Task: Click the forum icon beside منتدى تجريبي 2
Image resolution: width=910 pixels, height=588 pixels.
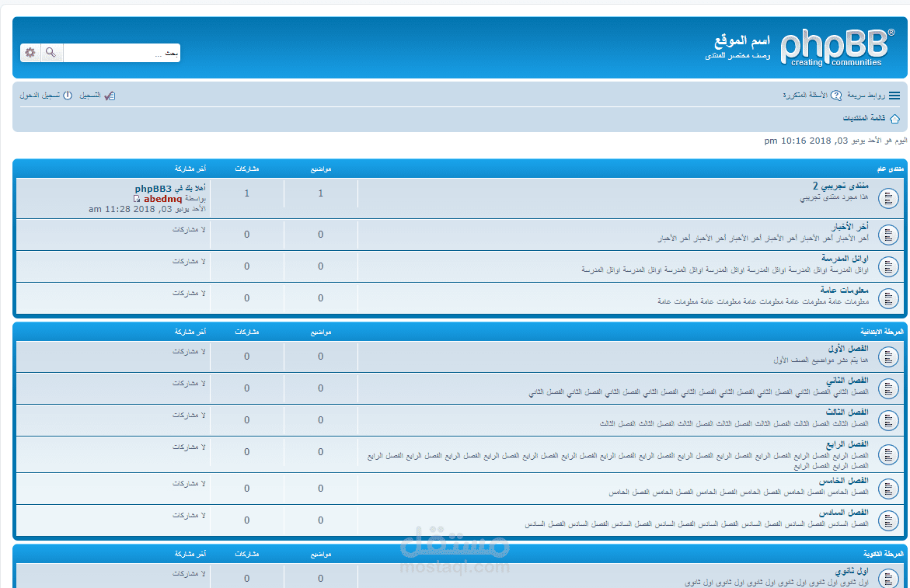Action: (888, 198)
